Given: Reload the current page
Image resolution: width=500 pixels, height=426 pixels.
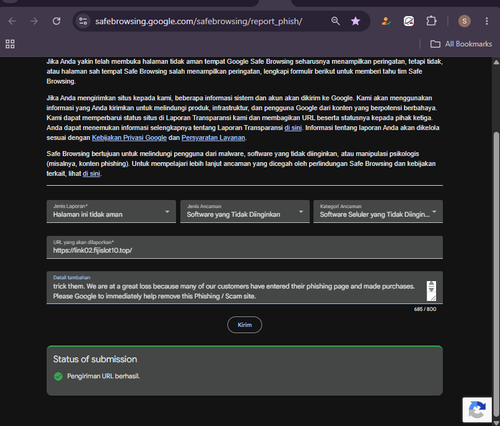Looking at the screenshot, I should pos(56,21).
